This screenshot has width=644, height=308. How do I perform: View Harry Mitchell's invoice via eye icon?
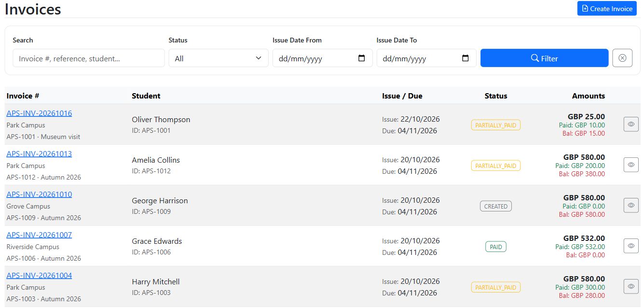[631, 286]
